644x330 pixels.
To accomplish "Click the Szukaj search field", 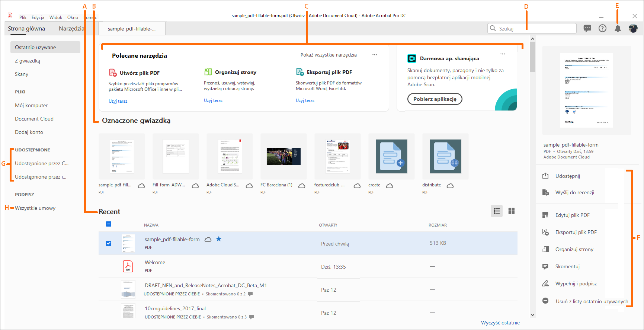I will point(532,29).
